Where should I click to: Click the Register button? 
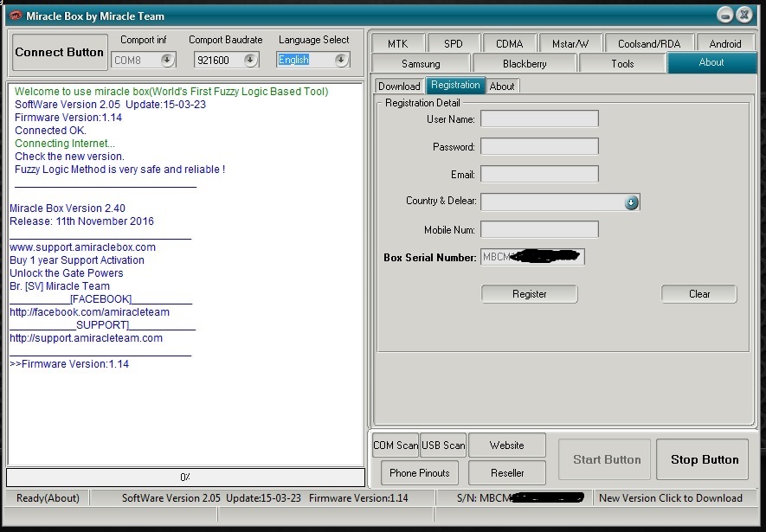529,294
